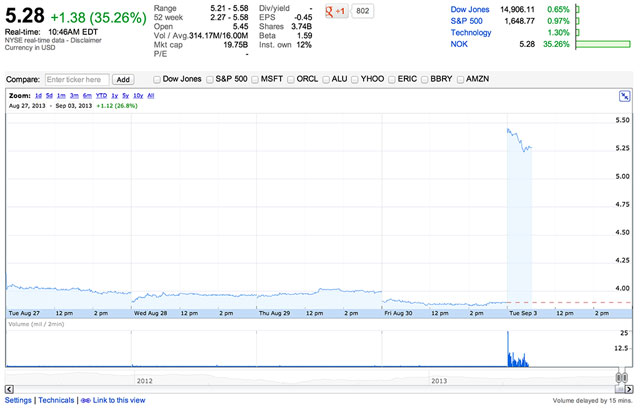Select the AMZN compare checkbox
This screenshot has width=640, height=410.
(x=460, y=80)
